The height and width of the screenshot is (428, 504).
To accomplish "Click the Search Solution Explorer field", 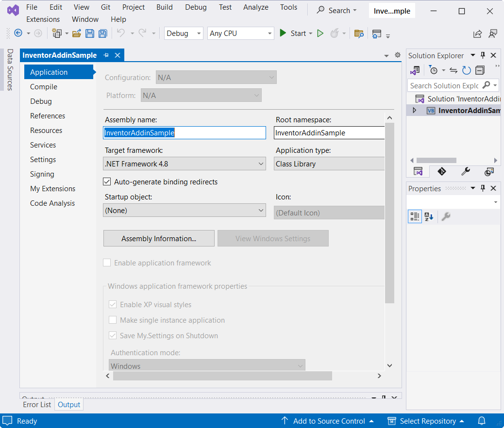I will tap(445, 85).
